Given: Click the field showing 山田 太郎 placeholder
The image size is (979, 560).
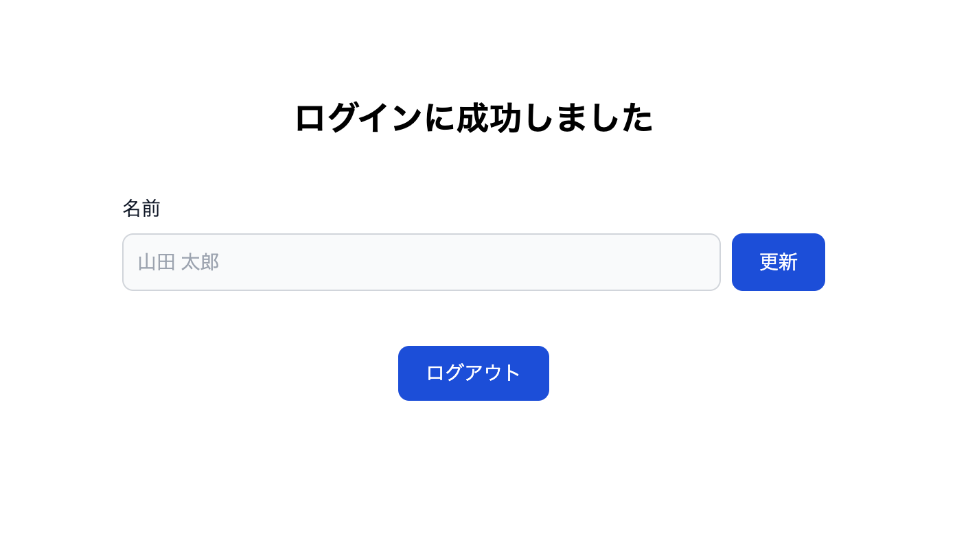Looking at the screenshot, I should [x=421, y=262].
